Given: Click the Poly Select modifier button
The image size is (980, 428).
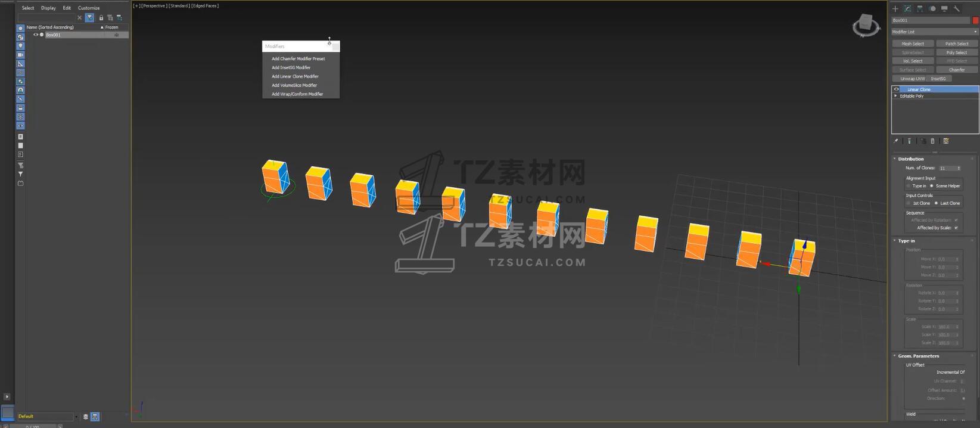Looking at the screenshot, I should coord(957,52).
